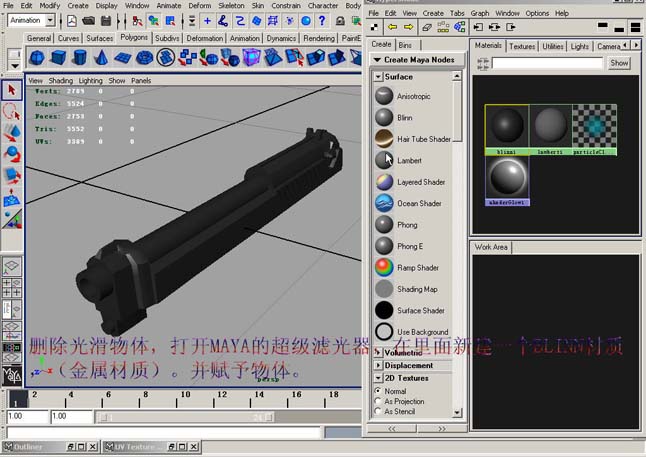Open the Hypershade Graph menu

[480, 13]
